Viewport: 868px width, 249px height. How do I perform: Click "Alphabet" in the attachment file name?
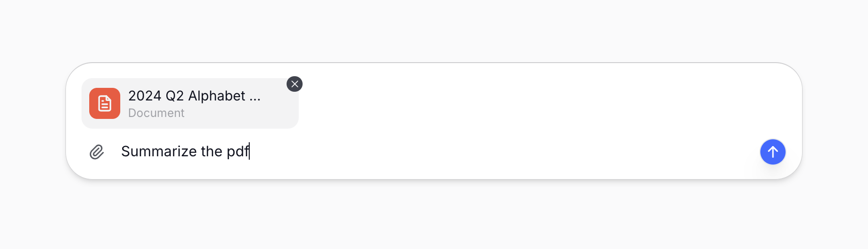coord(216,96)
